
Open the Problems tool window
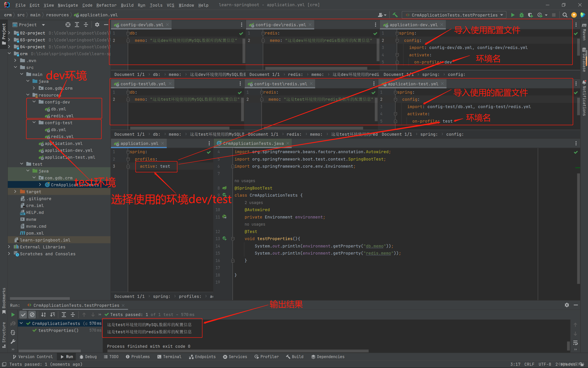pyautogui.click(x=138, y=356)
